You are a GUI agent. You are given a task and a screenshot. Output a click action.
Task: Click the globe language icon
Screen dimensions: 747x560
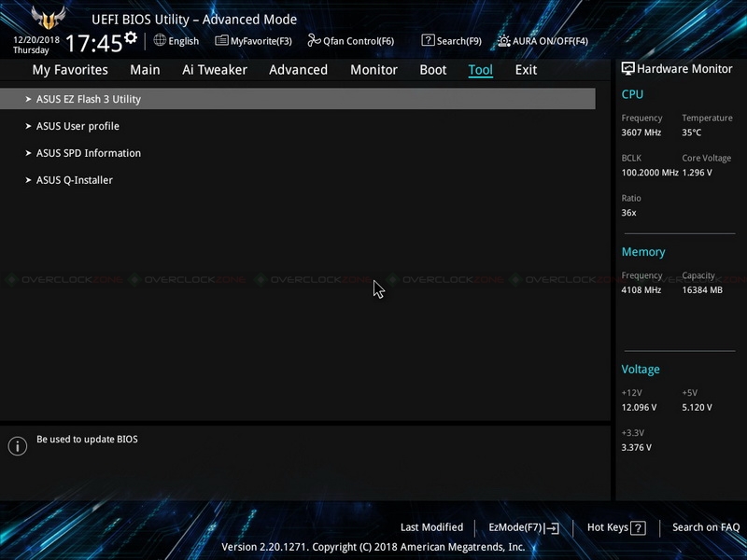(x=160, y=40)
